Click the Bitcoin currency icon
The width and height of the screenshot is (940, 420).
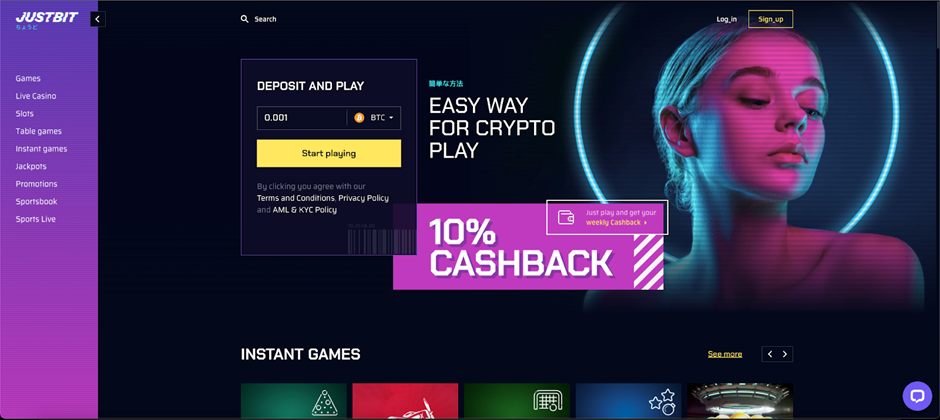360,118
